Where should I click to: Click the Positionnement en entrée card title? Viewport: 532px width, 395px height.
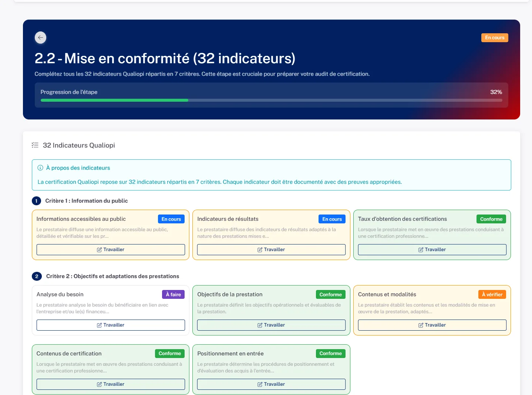click(230, 354)
